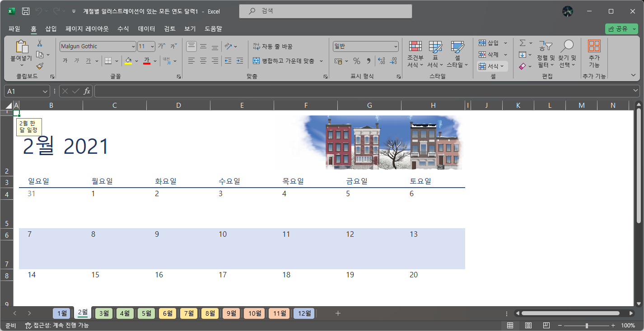This screenshot has width=644, height=331.
Task: Click the insert function fx icon
Action: click(x=87, y=91)
